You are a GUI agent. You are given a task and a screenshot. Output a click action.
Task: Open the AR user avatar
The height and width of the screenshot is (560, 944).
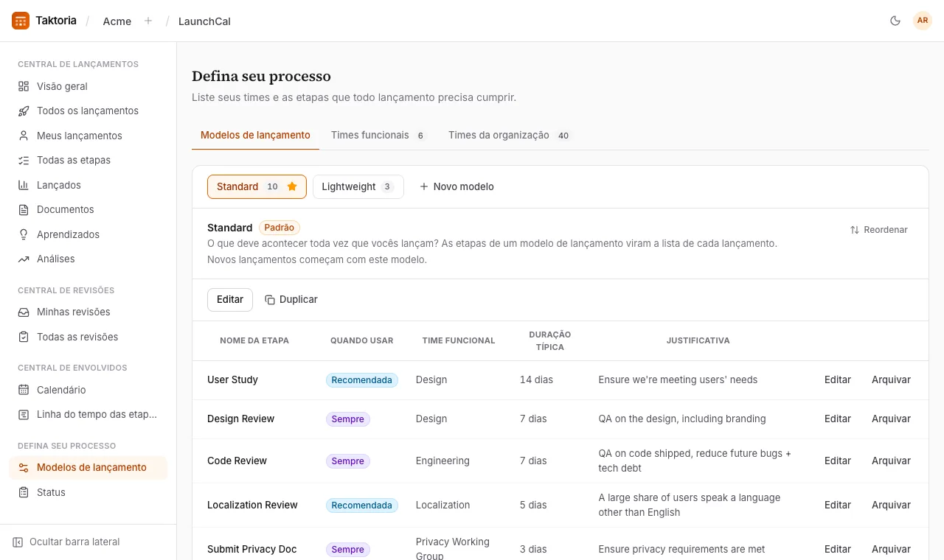click(x=923, y=21)
